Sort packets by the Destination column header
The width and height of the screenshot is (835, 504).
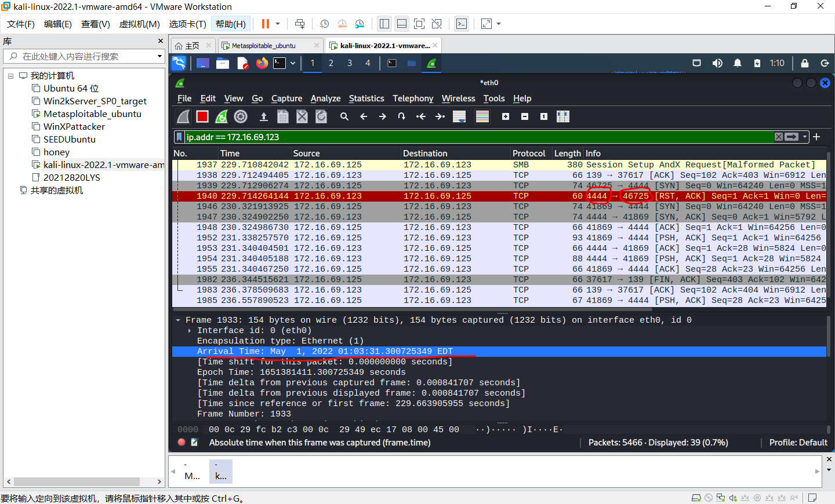[x=455, y=154]
